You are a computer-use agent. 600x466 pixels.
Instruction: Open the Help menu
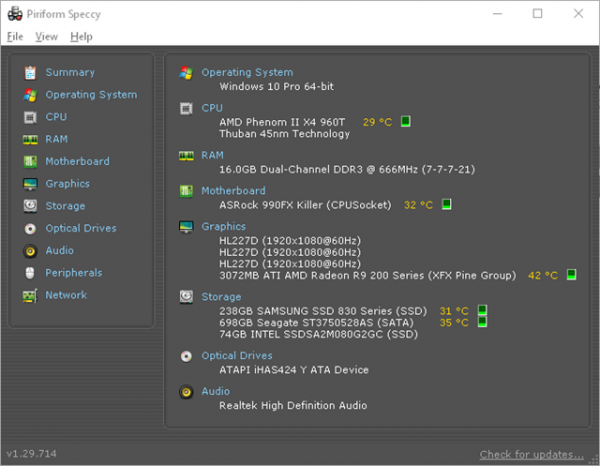(81, 37)
